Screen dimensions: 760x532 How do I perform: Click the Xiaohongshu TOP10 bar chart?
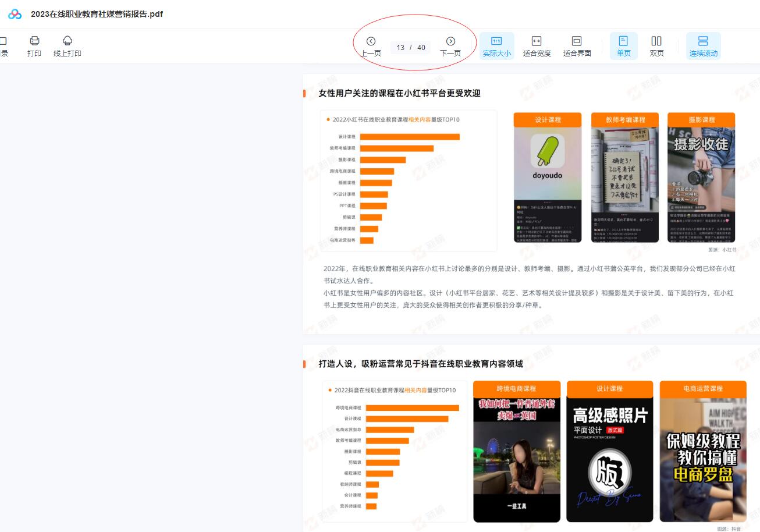click(x=409, y=182)
